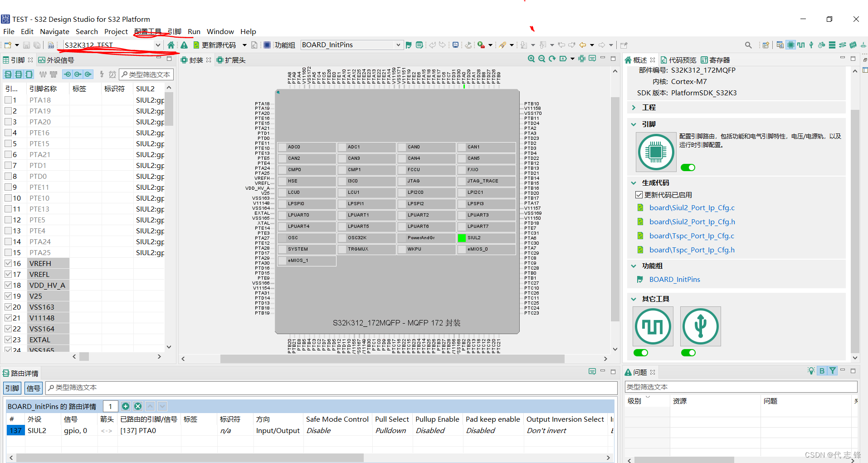
Task: Open board\Siul2_Port_Ip_Cfg.c link
Action: click(x=692, y=207)
